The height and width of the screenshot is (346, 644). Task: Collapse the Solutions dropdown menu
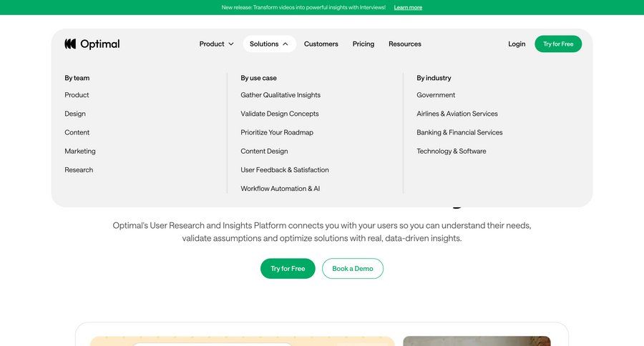pos(269,44)
